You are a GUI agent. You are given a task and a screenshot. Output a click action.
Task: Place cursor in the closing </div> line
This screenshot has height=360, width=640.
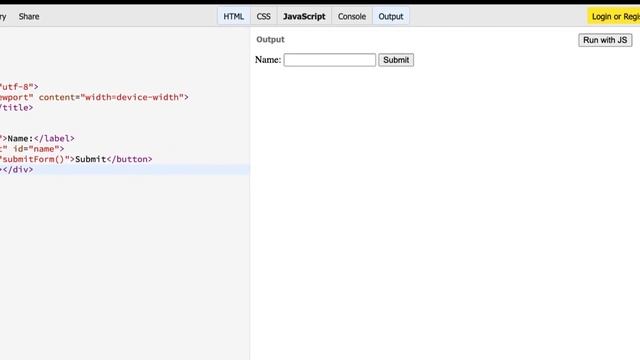click(x=125, y=169)
